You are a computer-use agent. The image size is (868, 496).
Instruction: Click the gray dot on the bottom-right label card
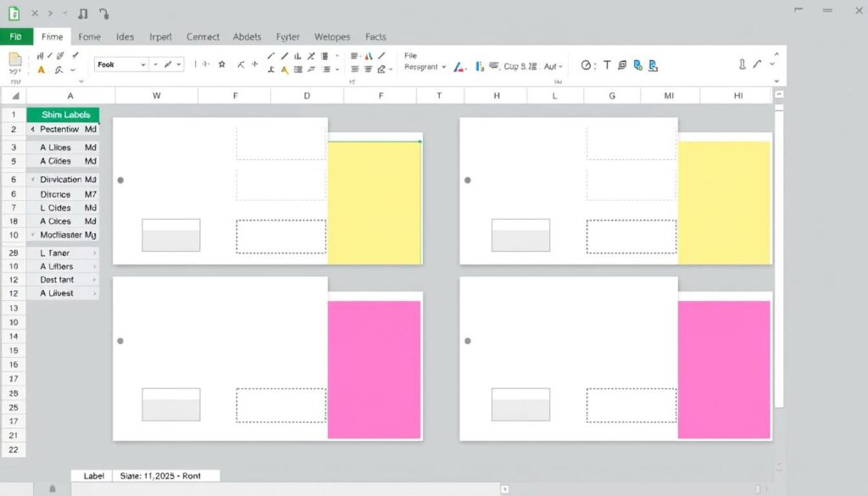[x=468, y=341]
